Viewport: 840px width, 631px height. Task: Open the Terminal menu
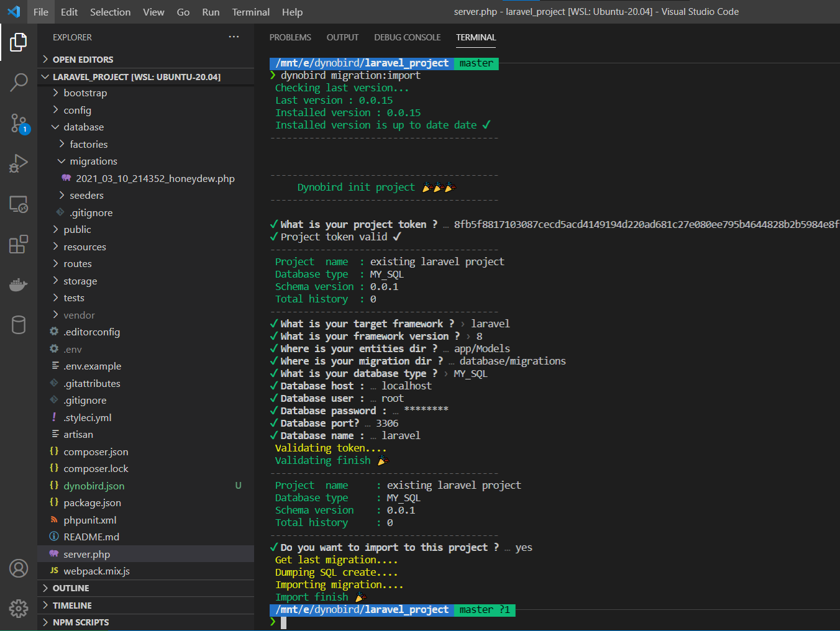[250, 12]
